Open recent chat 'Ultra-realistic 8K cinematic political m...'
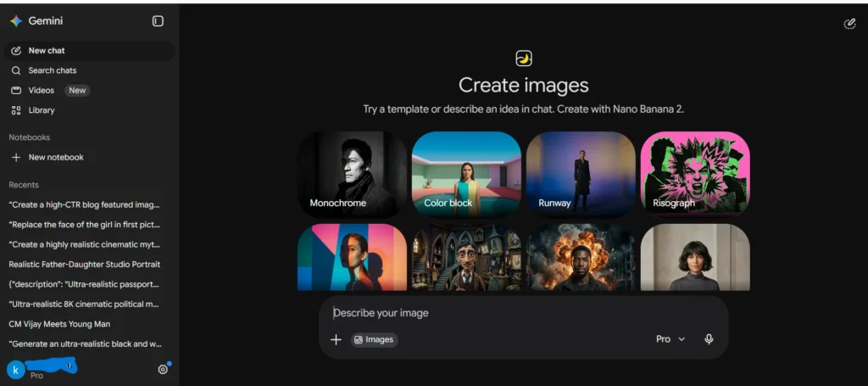This screenshot has height=386, width=868. (x=85, y=305)
